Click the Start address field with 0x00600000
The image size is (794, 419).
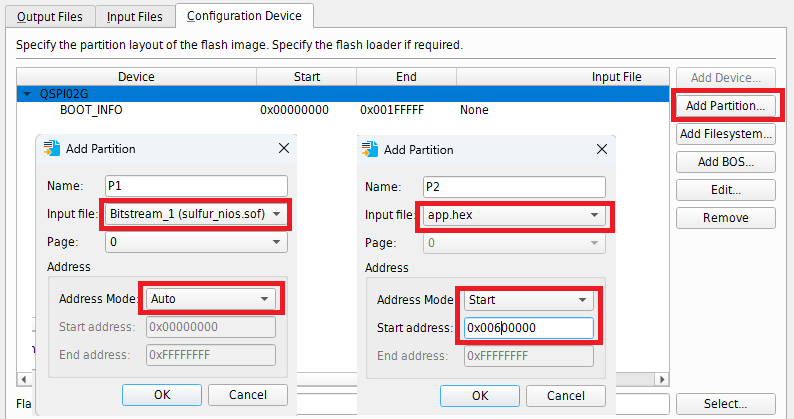click(x=528, y=327)
